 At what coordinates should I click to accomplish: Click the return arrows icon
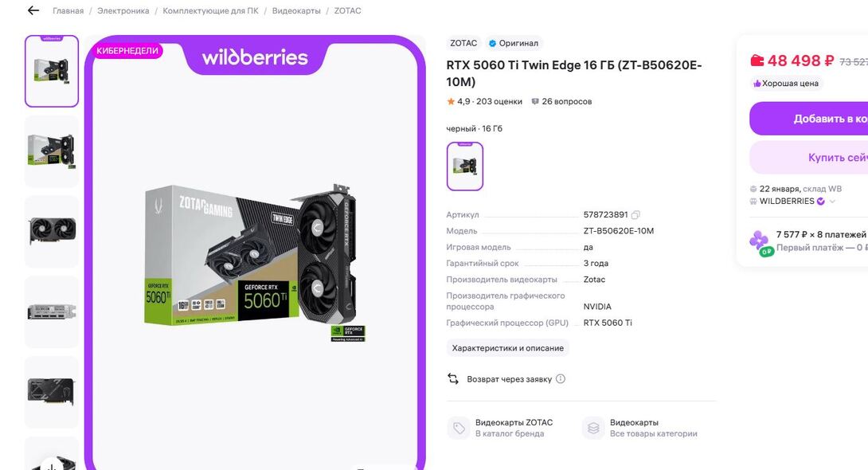point(453,378)
